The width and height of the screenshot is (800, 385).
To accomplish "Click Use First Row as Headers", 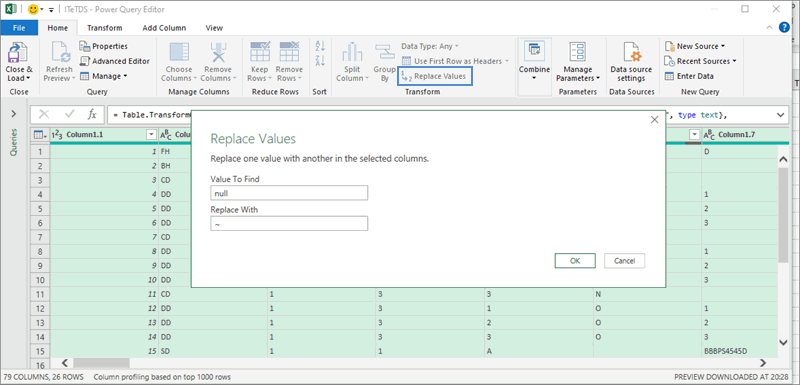I will pyautogui.click(x=455, y=61).
